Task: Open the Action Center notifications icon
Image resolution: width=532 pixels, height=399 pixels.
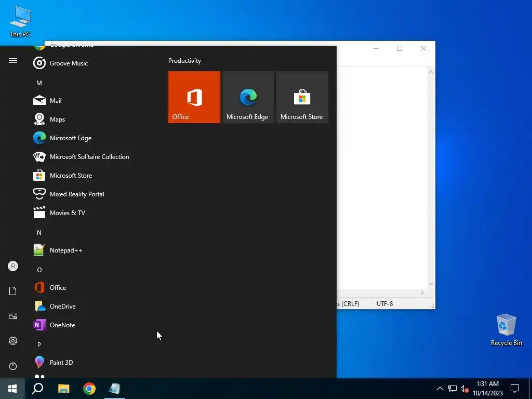Action: click(515, 389)
